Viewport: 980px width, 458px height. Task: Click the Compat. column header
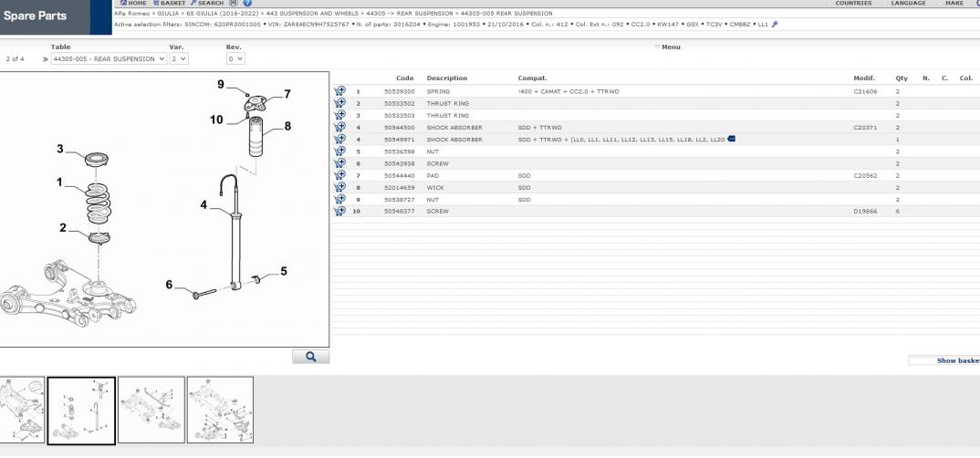coord(533,78)
